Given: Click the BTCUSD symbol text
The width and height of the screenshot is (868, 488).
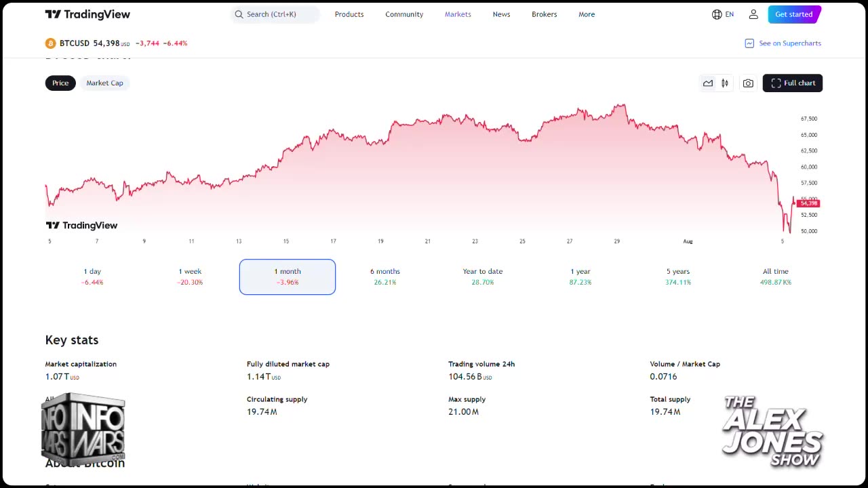Looking at the screenshot, I should 75,43.
